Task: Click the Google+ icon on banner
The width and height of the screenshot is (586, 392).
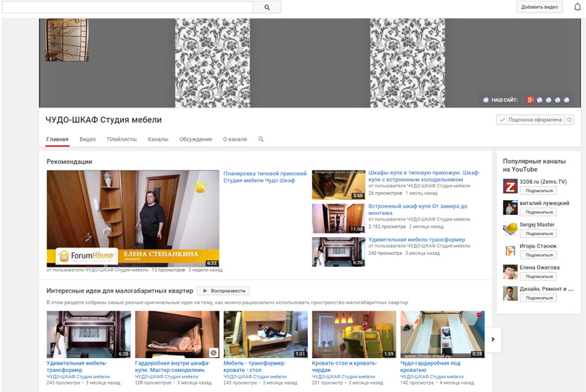Action: click(x=530, y=100)
